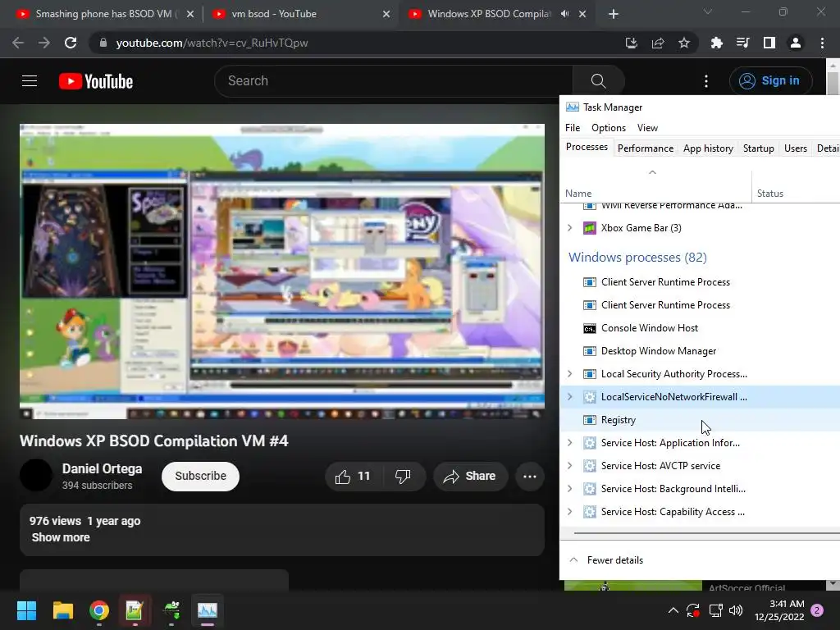
Task: Switch to Users tab in Task Manager
Action: 795,148
